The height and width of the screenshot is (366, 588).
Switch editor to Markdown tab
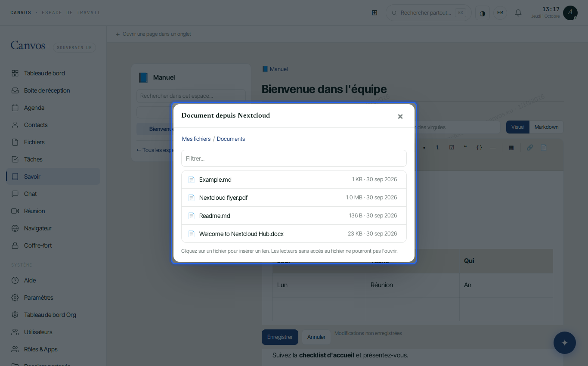click(546, 127)
